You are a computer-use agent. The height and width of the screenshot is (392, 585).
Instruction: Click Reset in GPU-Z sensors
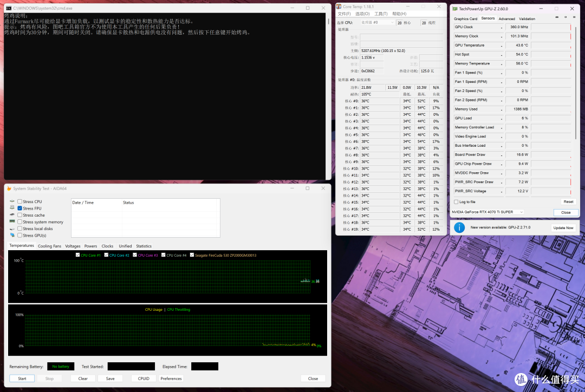tap(568, 201)
